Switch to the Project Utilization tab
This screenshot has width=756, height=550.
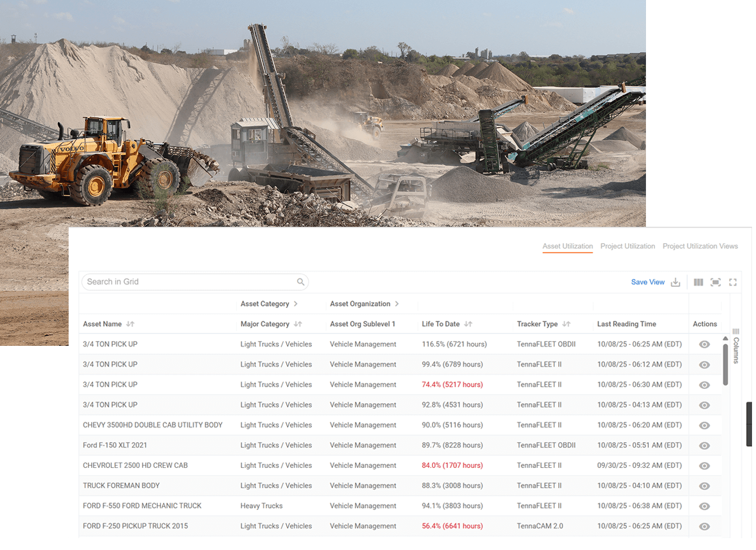pyautogui.click(x=627, y=246)
